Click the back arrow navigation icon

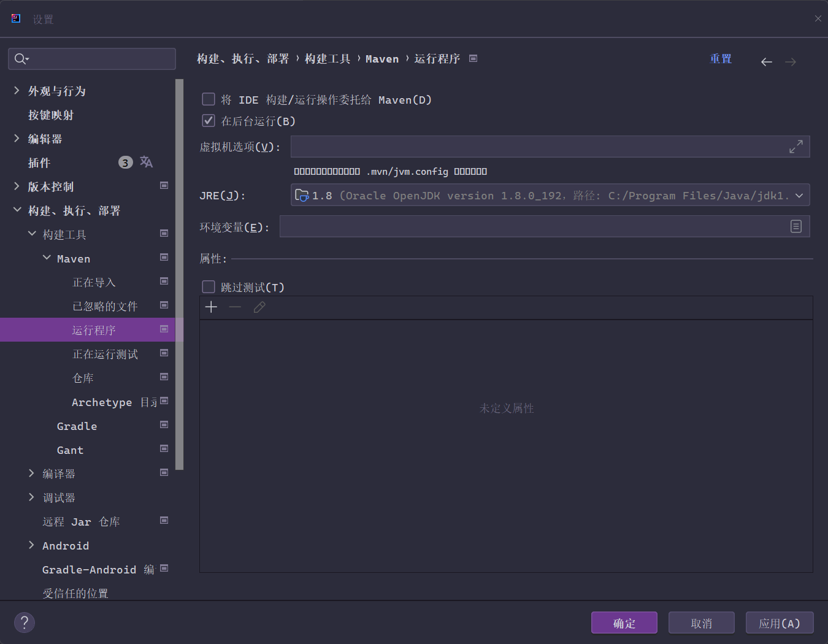pos(766,62)
